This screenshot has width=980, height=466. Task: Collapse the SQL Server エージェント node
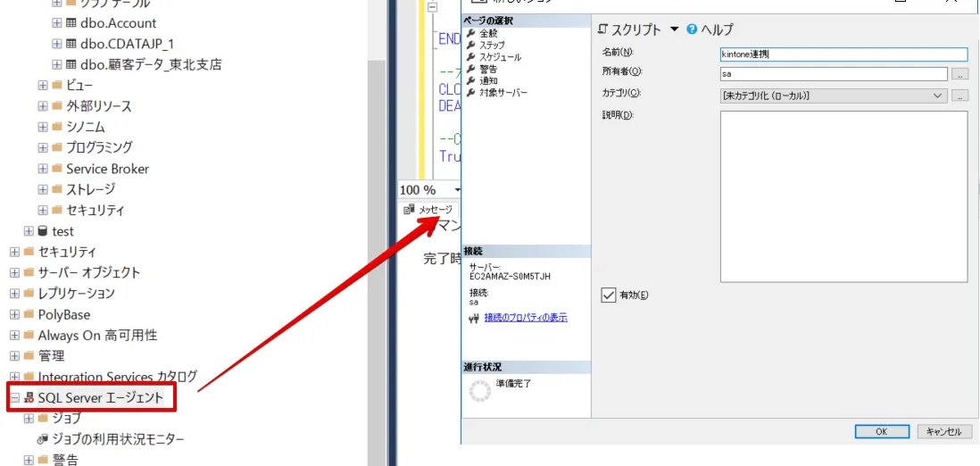[x=15, y=398]
